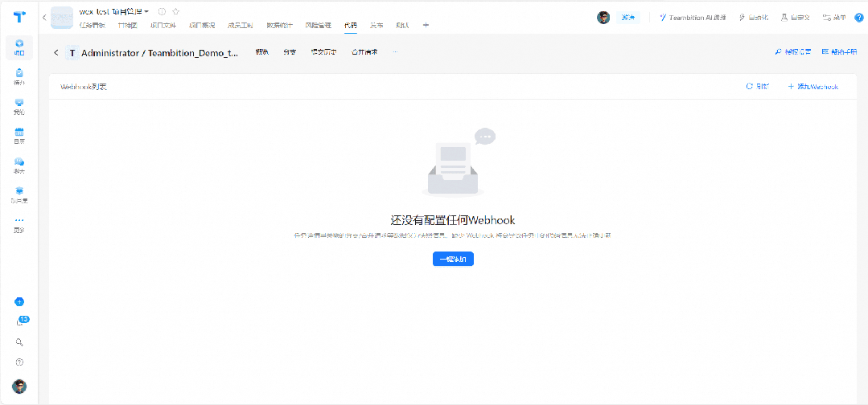Viewport: 868px width, 405px height.
Task: Go back using the arrow beside Administrator
Action: [56, 53]
